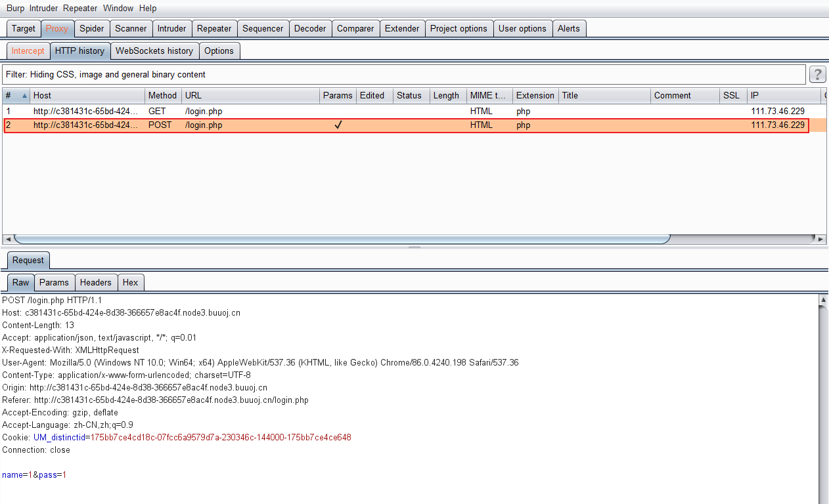829x504 pixels.
Task: Click the filter help question mark icon
Action: pos(817,74)
